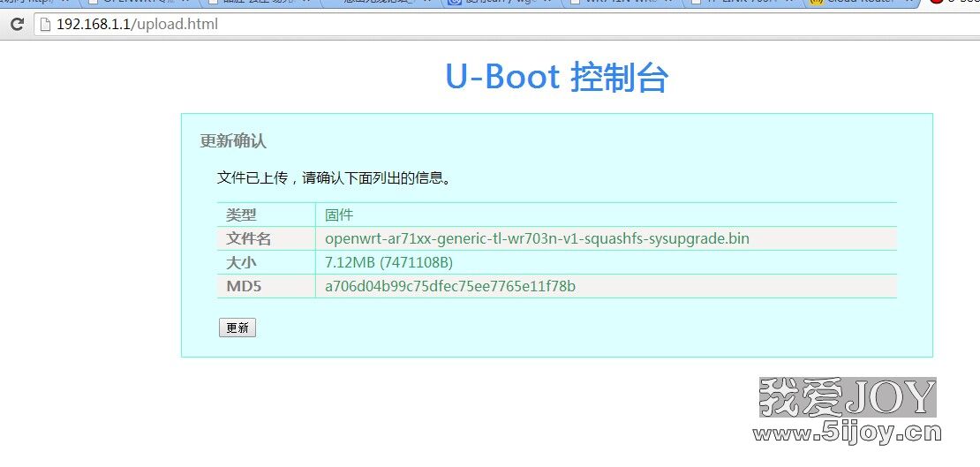The height and width of the screenshot is (467, 980).
Task: Click the MD5 row label
Action: click(243, 286)
